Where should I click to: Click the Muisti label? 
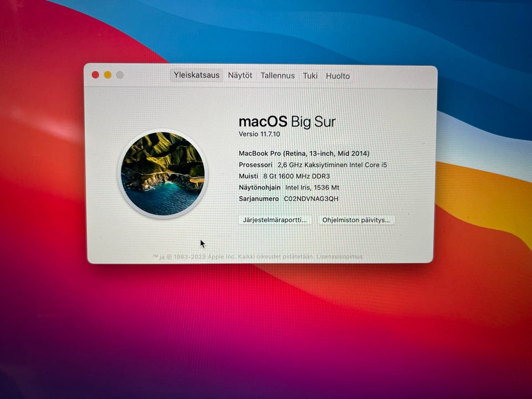248,176
